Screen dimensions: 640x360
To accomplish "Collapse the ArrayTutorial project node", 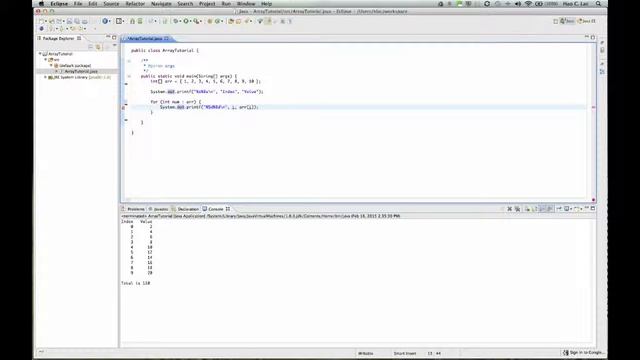I will 40,54.
